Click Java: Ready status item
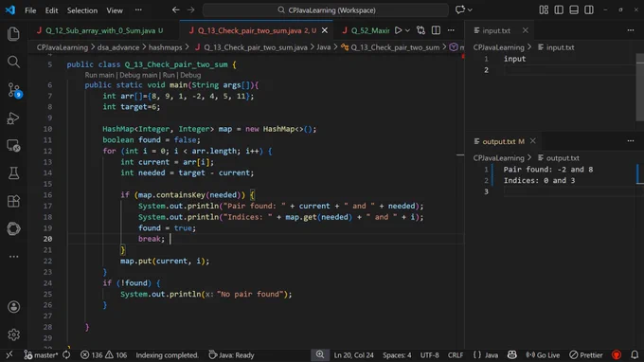Screen dimensions: 644x362 (232, 355)
